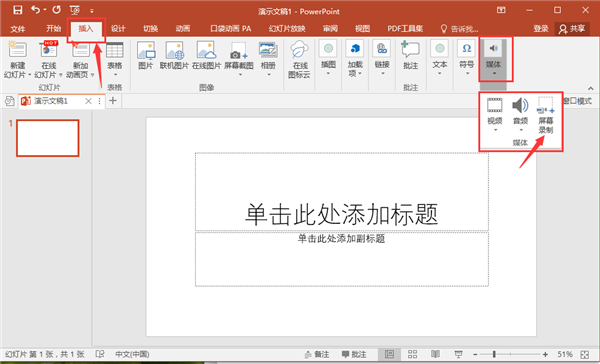The image size is (600, 364).
Task: Expand the 视频 dropdown arrow
Action: coord(495,130)
